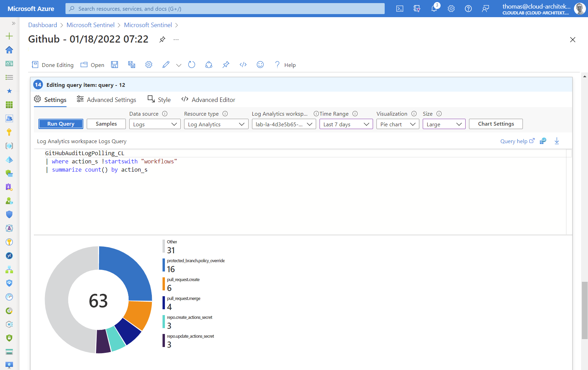
Task: Switch to the Advanced Settings tab
Action: 106,100
